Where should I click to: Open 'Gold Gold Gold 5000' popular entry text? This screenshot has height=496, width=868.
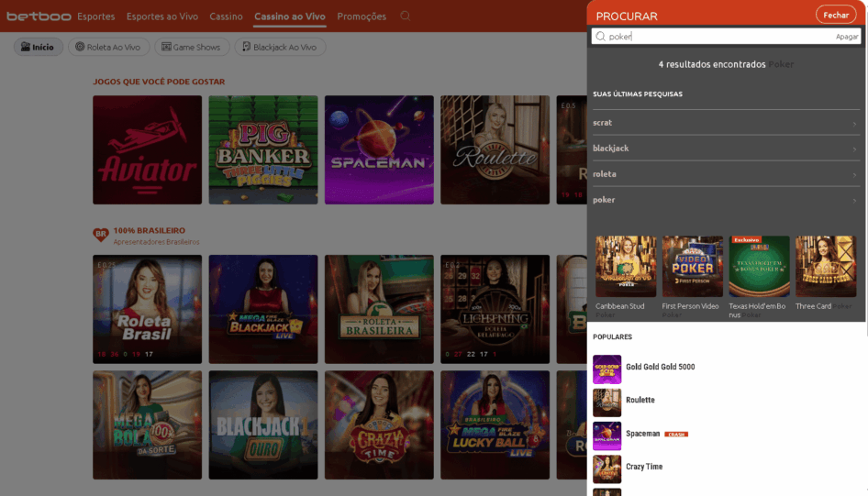(661, 367)
